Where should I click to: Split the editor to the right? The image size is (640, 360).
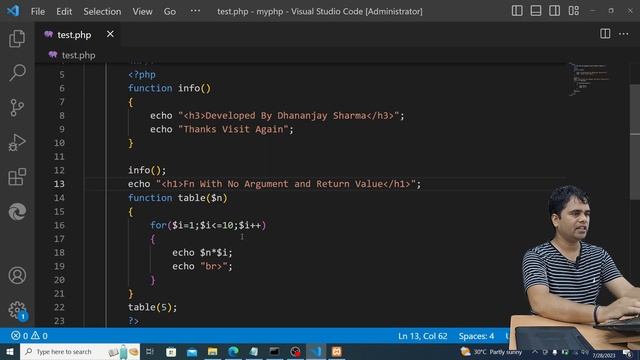coord(605,34)
